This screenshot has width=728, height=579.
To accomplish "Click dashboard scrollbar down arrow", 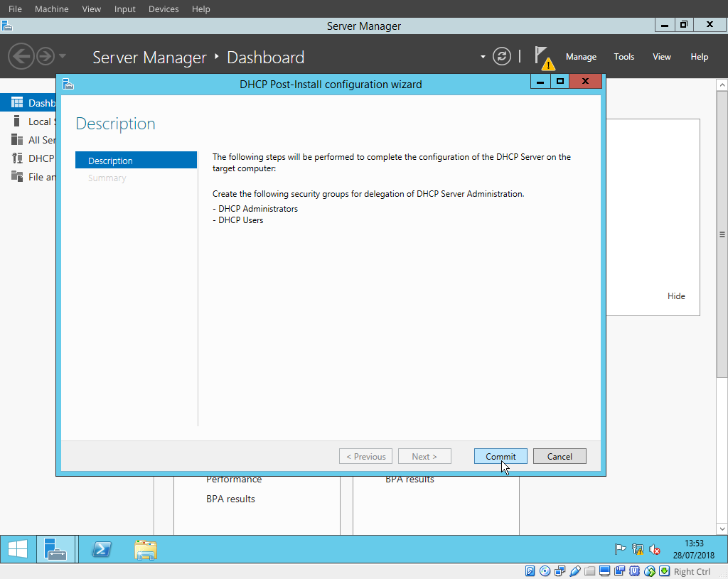I will pos(722,529).
